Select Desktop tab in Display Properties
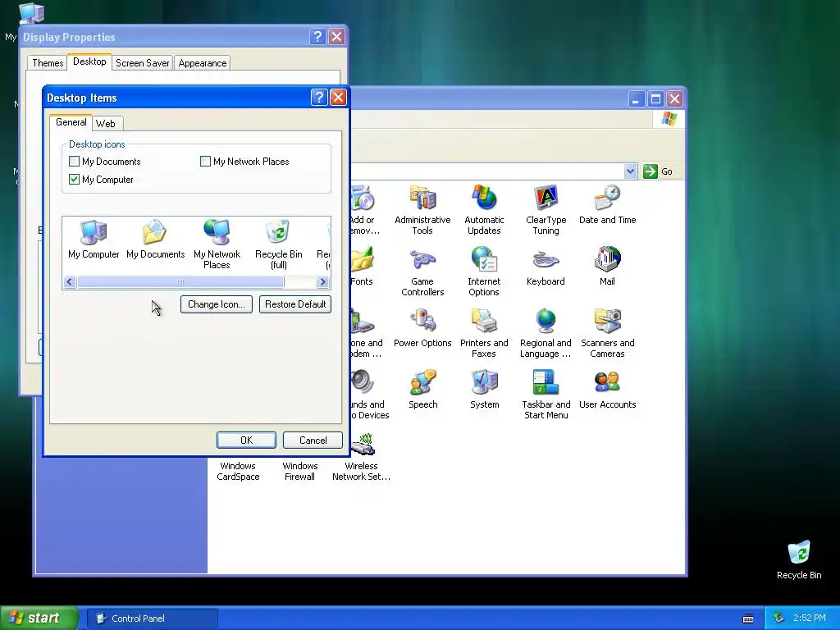Viewport: 840px width, 630px height. (x=89, y=62)
